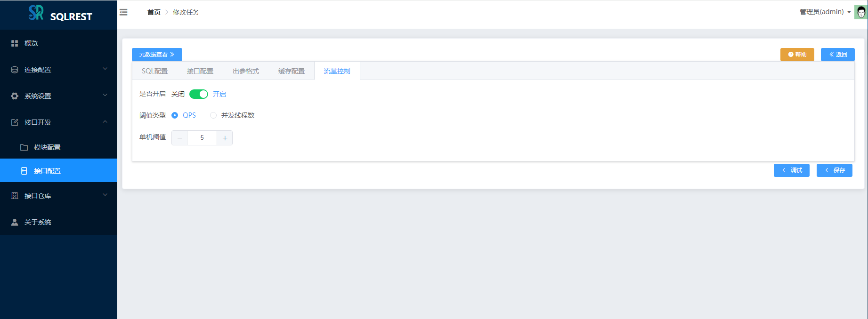Screen dimensions: 868x319
Task: Decrease 单机阈值 with minus button
Action: coord(179,138)
